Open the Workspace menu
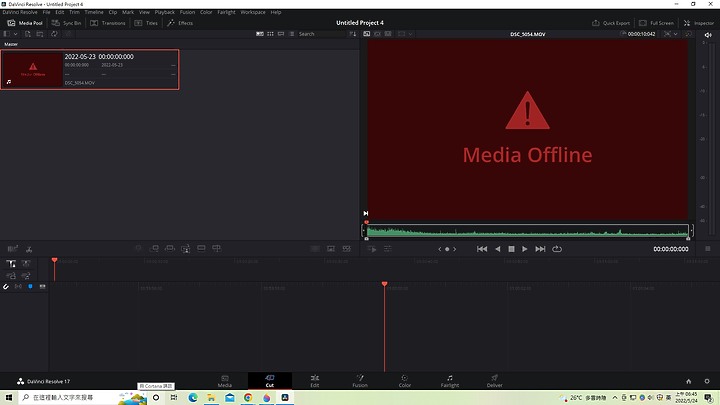The width and height of the screenshot is (720, 405). 253,12
